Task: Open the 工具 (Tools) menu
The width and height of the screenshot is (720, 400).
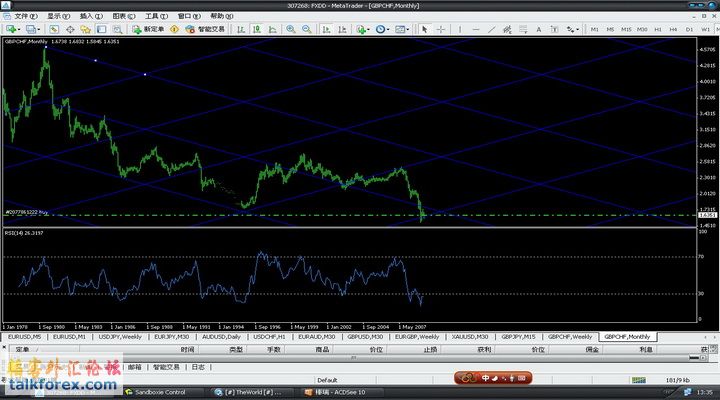Action: pyautogui.click(x=156, y=16)
